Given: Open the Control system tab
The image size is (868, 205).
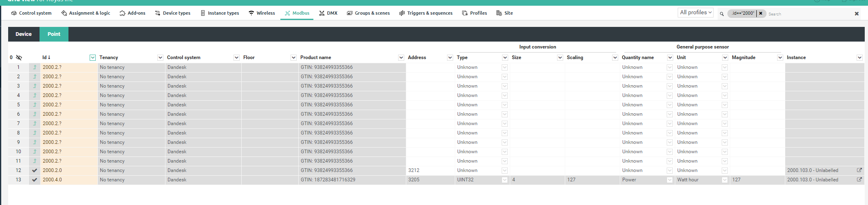Looking at the screenshot, I should click(x=31, y=13).
